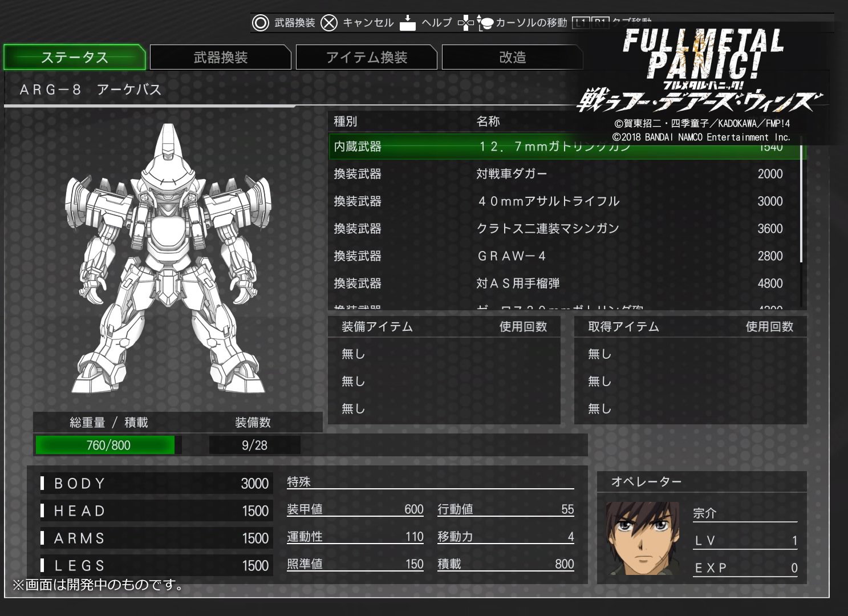Click the touchpad help icon
848x616 pixels.
point(408,23)
